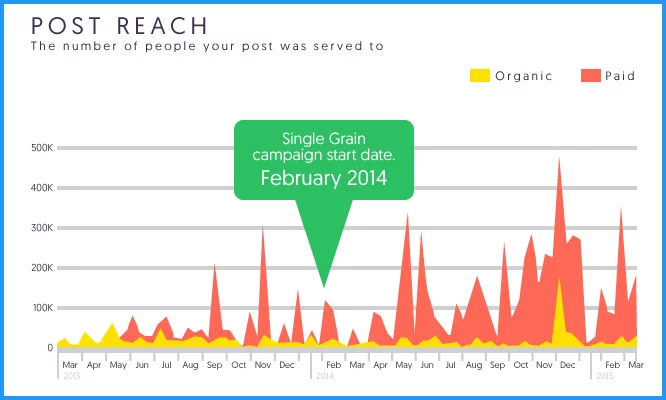
Task: Click Sep label under 2013 timeline
Action: click(214, 365)
